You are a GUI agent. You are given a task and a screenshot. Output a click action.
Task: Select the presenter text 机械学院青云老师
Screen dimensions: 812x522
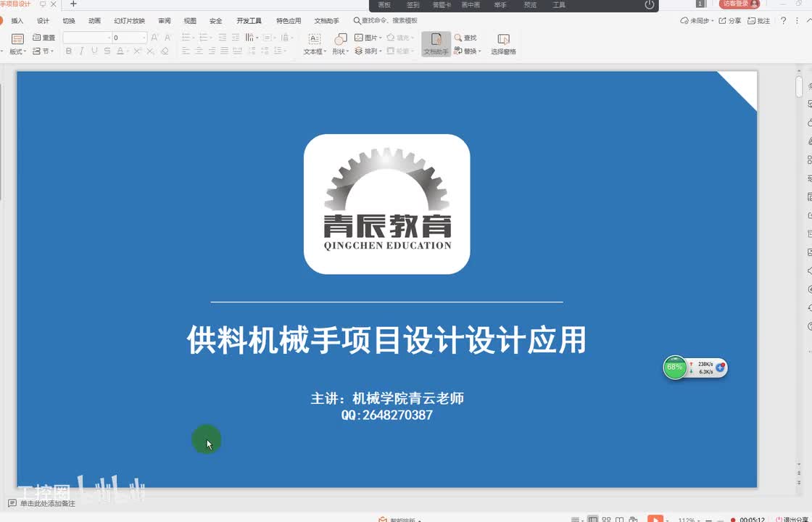point(408,398)
